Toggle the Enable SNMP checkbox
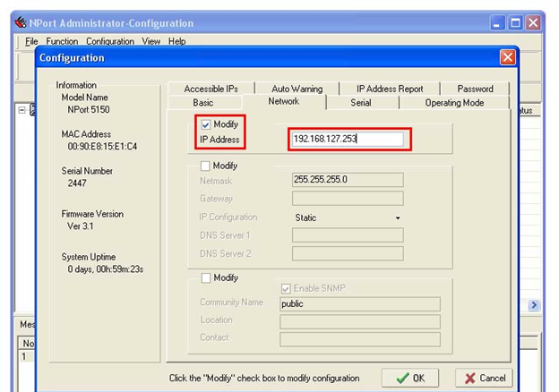The image size is (559, 392). coord(286,288)
